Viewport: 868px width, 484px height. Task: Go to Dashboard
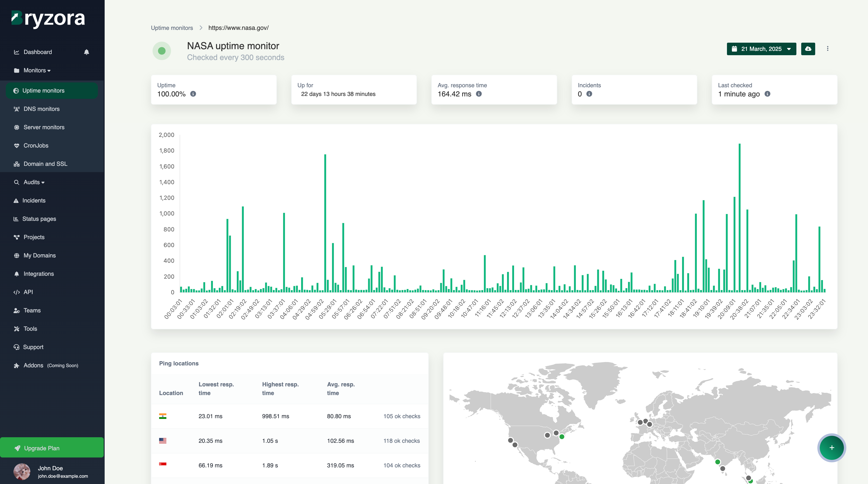coord(38,52)
